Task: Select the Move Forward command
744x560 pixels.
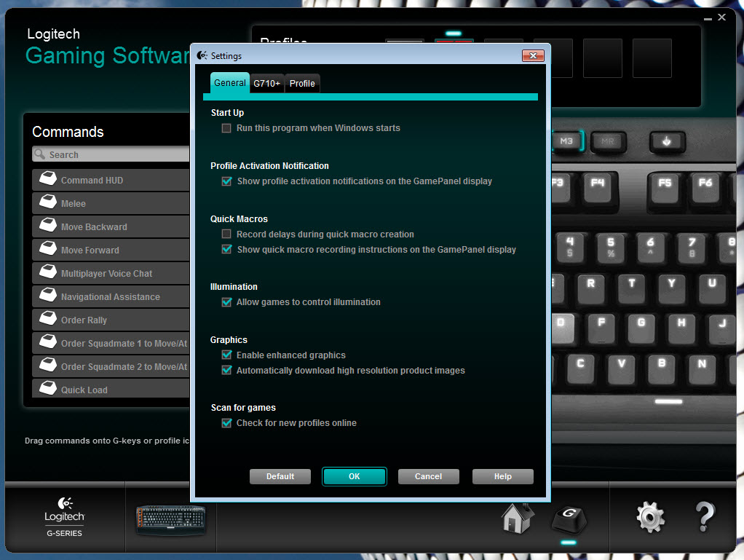Action: coord(111,250)
